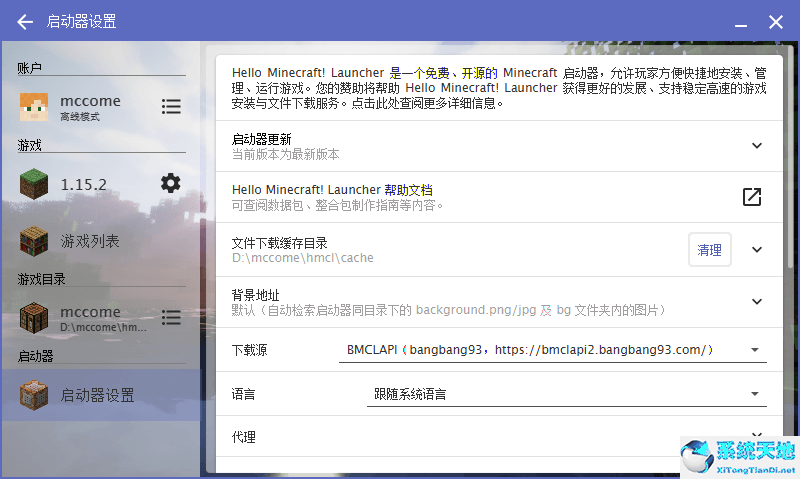Select 游戏列表 in the sidebar

[101, 241]
